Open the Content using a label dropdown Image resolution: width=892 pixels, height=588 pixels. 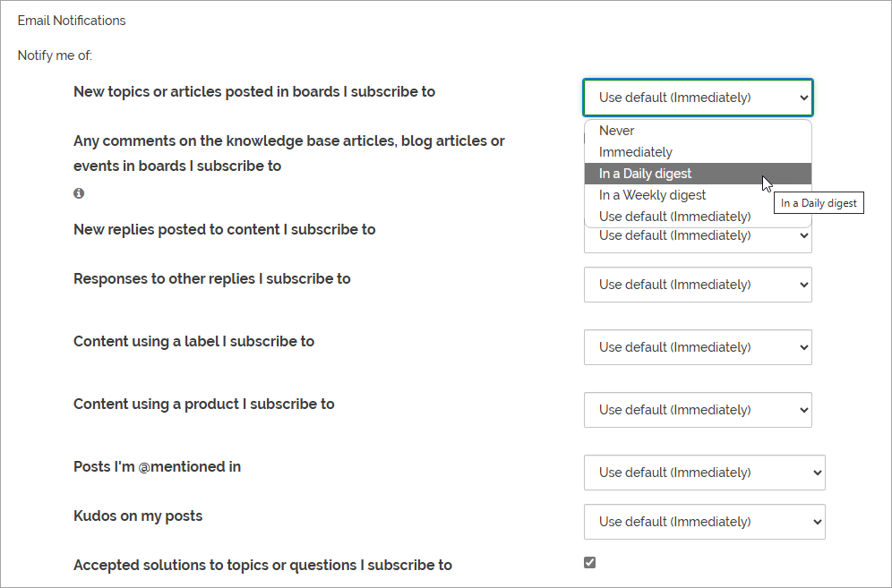[x=698, y=347]
